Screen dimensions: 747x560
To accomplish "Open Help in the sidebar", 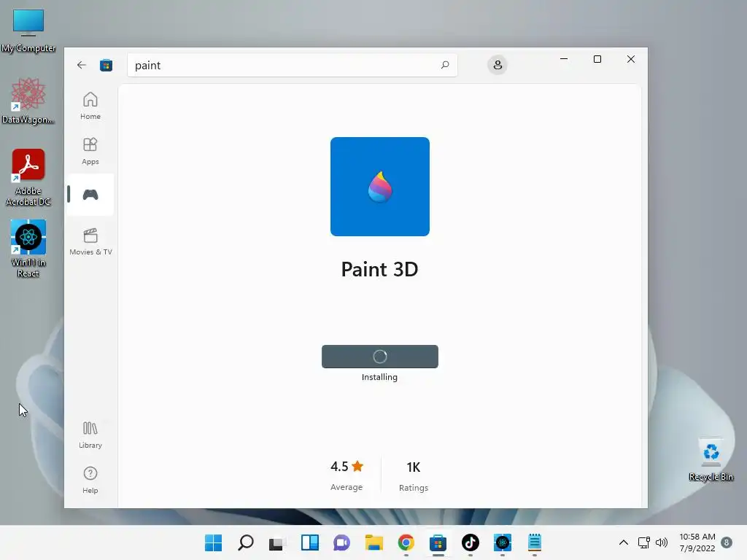I will click(90, 480).
